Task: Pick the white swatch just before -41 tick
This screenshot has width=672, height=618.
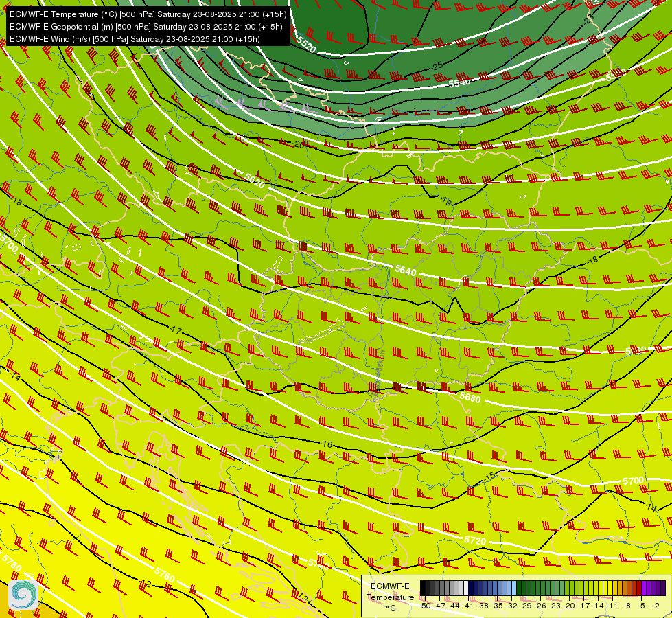Action: point(466,588)
